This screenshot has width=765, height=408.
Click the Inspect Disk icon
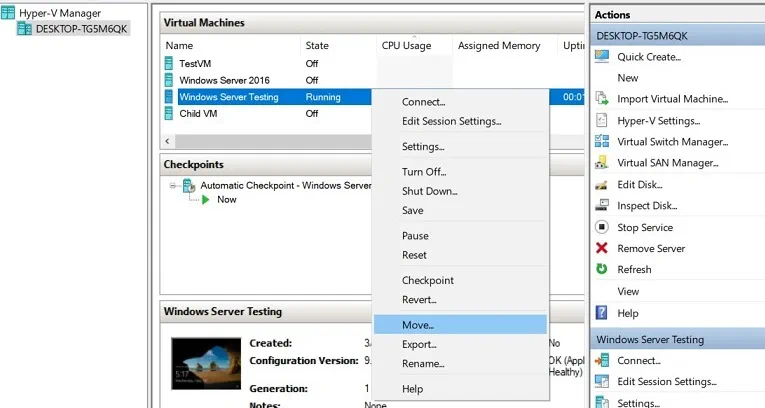point(602,206)
